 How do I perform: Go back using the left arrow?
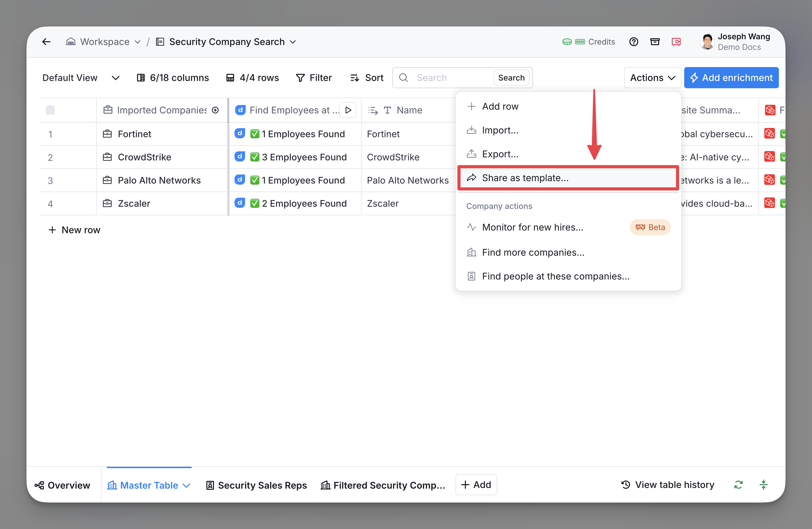46,42
